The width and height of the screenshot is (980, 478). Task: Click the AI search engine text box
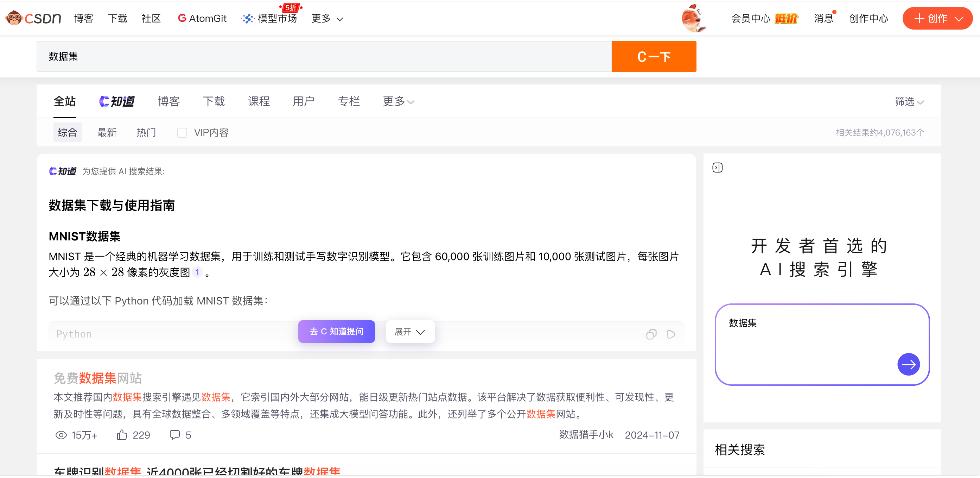pos(822,344)
